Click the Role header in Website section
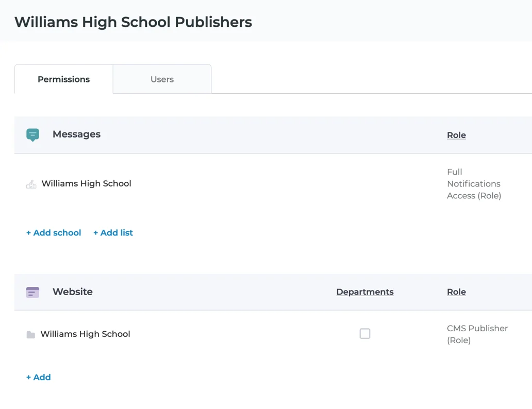Viewport: 532px width, 409px height. [456, 292]
